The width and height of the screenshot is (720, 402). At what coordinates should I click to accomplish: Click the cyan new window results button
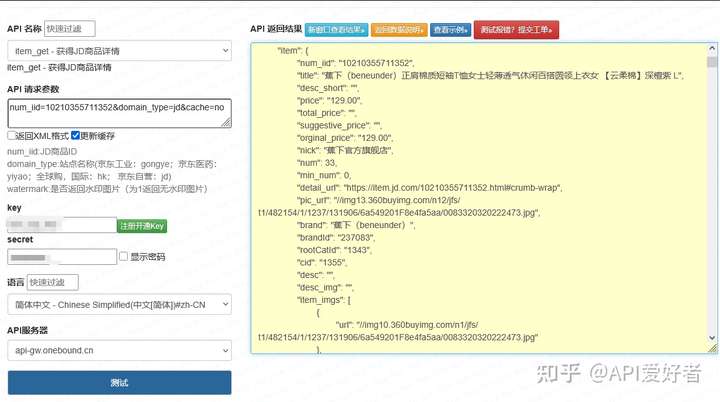(x=336, y=30)
